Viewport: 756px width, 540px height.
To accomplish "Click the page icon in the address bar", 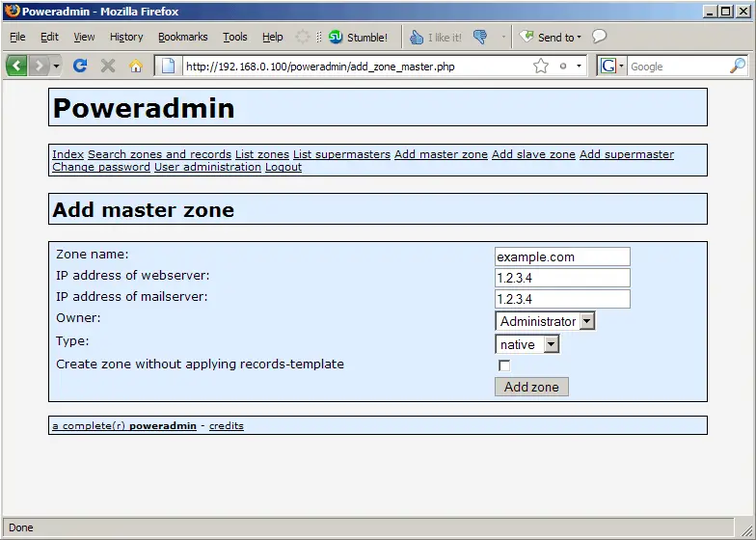I will tap(168, 66).
